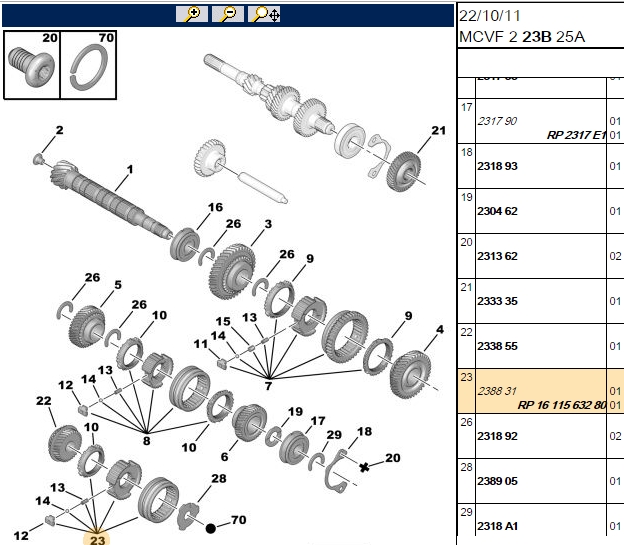Open replacement part RP 16 115 632 80
The height and width of the screenshot is (545, 624).
pyautogui.click(x=562, y=405)
